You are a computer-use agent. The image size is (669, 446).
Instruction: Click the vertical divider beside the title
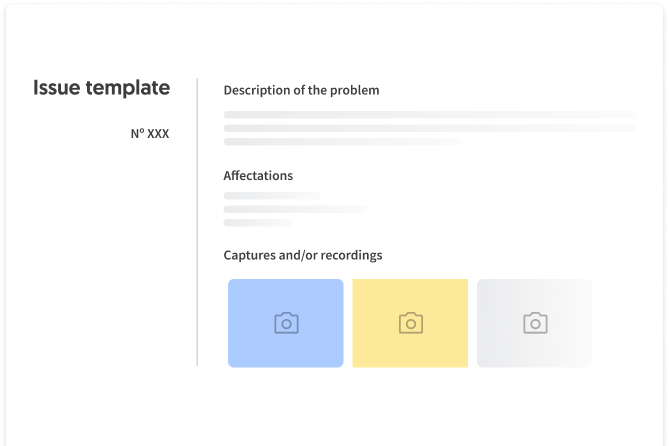[197, 222]
